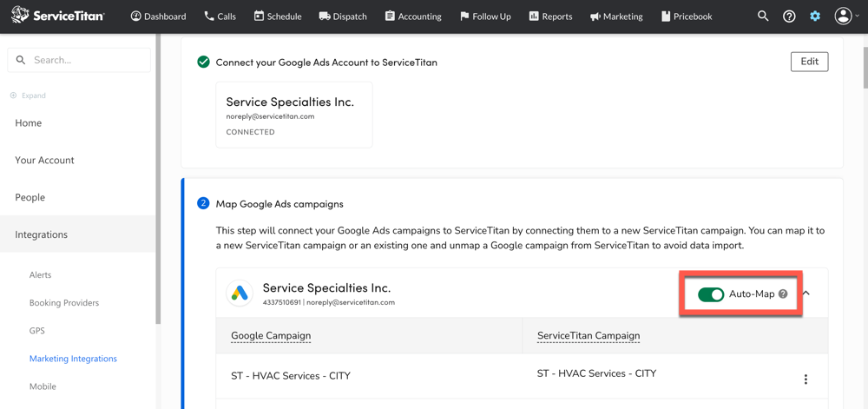This screenshot has width=868, height=409.
Task: Select Integrations in the sidebar
Action: pyautogui.click(x=77, y=234)
